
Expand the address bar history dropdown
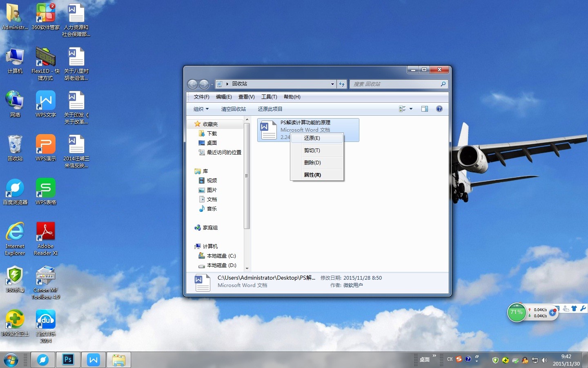[332, 84]
